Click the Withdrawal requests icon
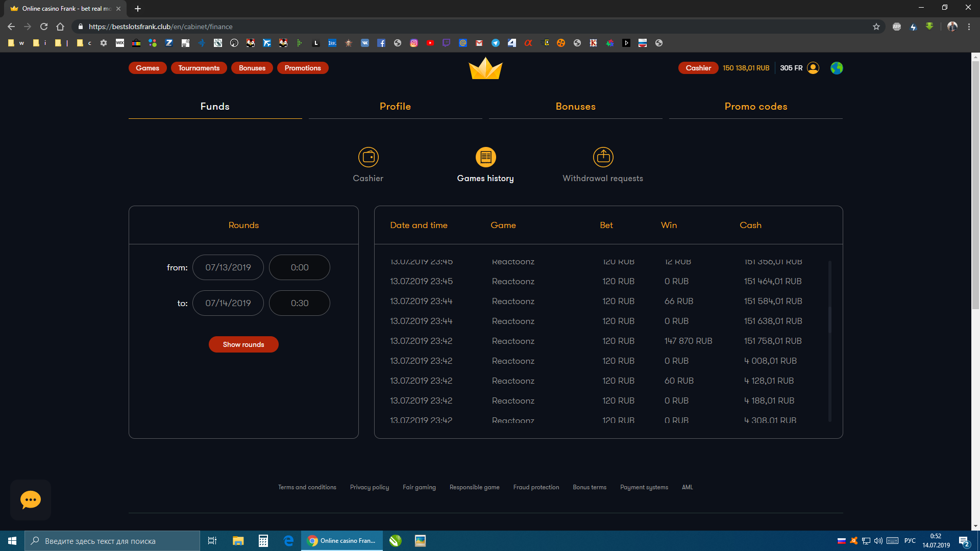 [x=603, y=157]
